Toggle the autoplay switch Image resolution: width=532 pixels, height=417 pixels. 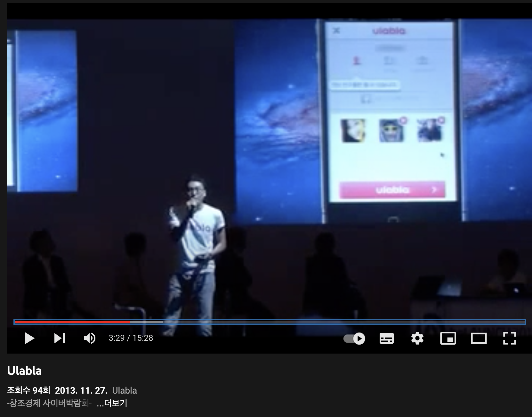pyautogui.click(x=354, y=339)
